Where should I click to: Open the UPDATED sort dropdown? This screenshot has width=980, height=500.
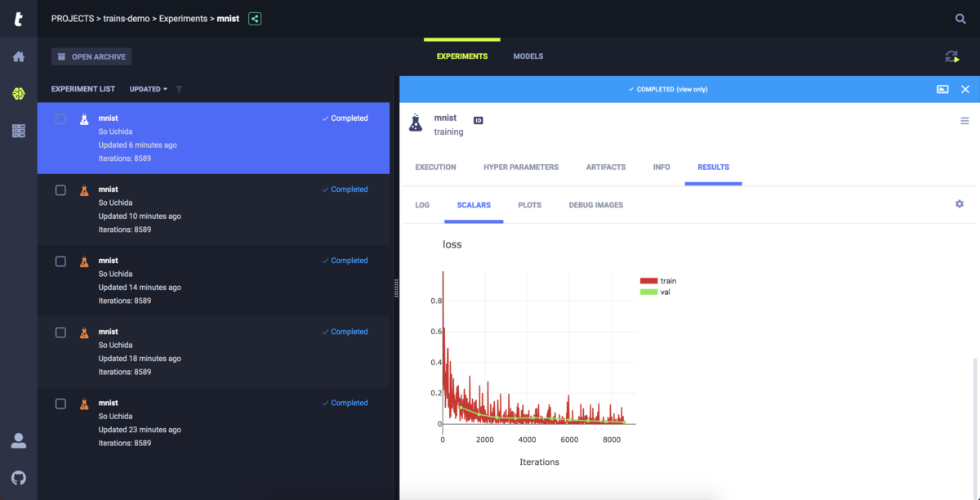tap(149, 89)
